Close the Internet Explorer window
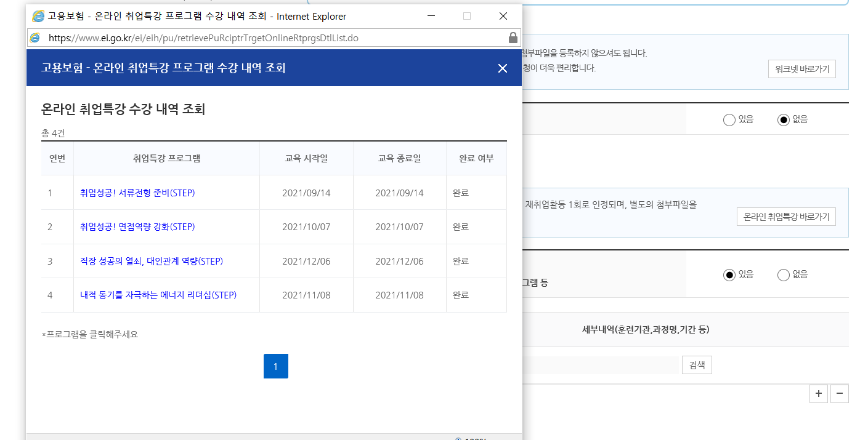This screenshot has height=440, width=868. 503,16
